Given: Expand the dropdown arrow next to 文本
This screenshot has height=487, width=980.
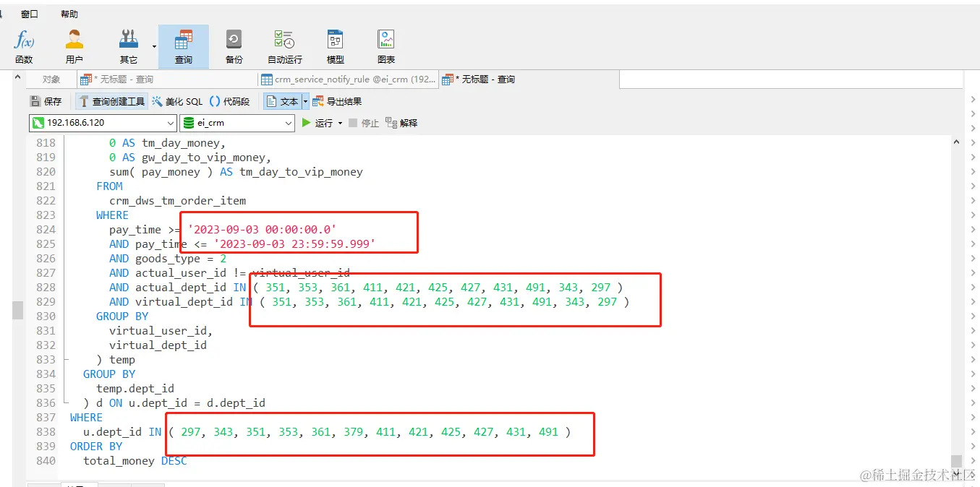Looking at the screenshot, I should click(305, 102).
